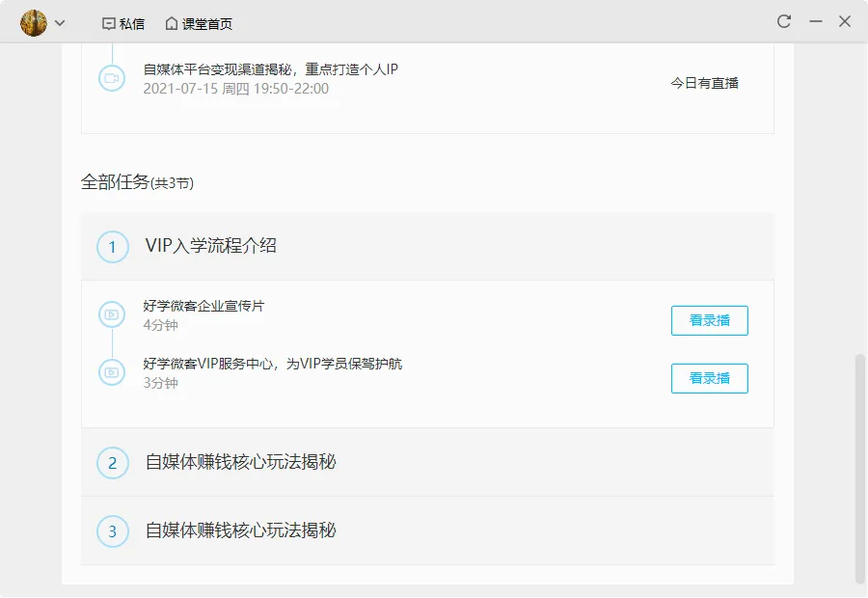Go to 课堂首页 classroom home

(x=199, y=24)
